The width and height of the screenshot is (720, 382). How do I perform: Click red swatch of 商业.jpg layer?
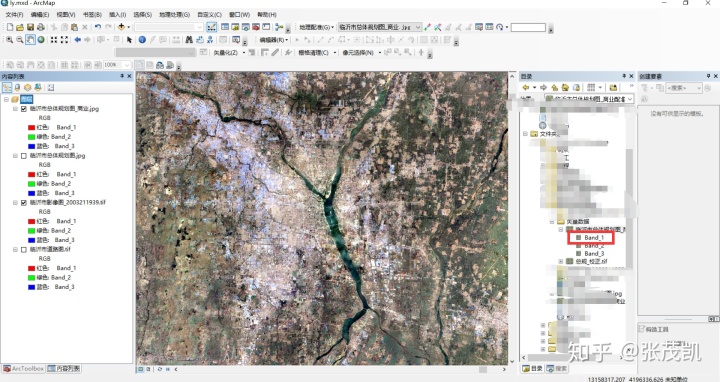[32, 128]
